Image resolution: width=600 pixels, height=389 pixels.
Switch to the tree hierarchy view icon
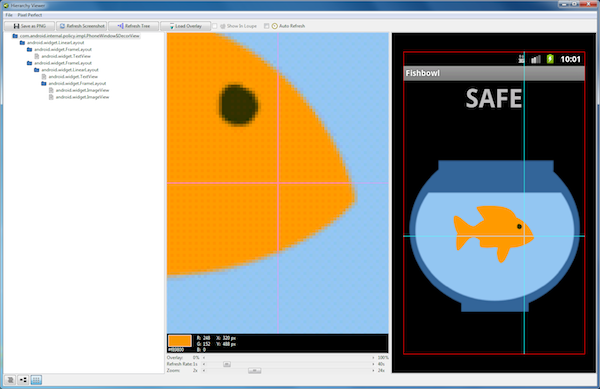point(23,379)
